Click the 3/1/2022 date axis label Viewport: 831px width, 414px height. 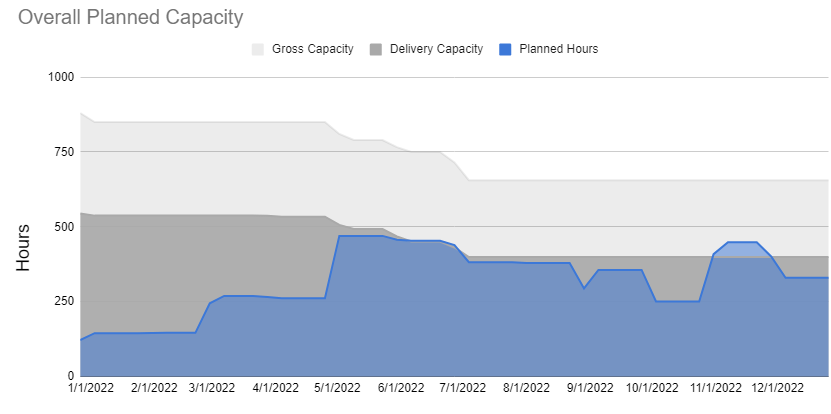[210, 388]
